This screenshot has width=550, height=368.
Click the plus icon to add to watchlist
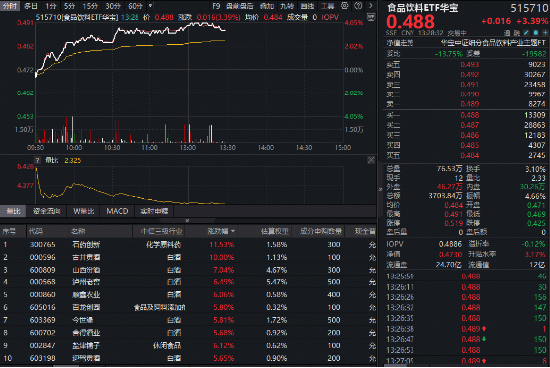coord(545,33)
